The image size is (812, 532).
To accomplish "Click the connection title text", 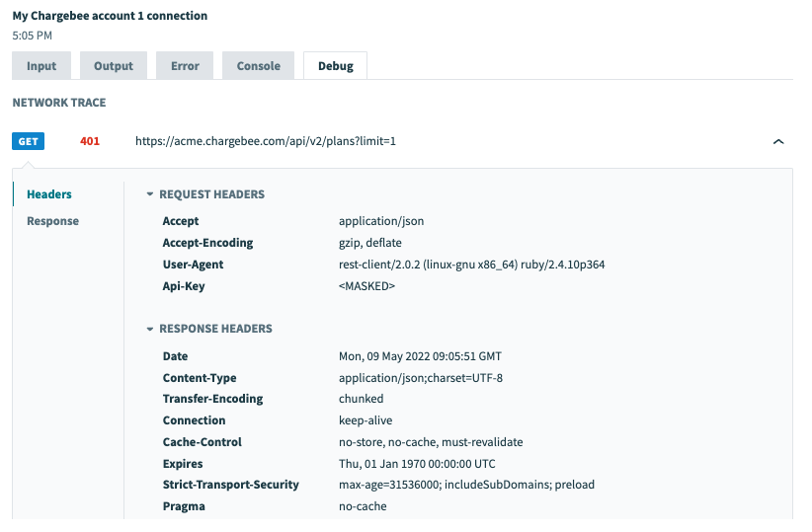I will pyautogui.click(x=110, y=17).
